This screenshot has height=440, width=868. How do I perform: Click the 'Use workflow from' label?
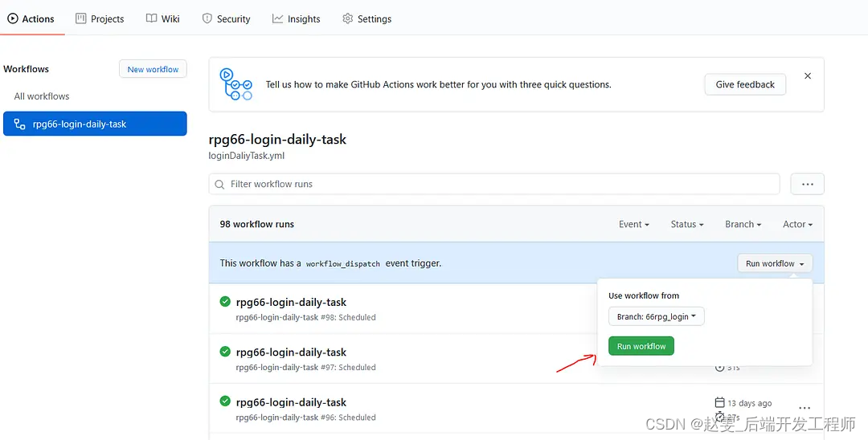pos(644,295)
